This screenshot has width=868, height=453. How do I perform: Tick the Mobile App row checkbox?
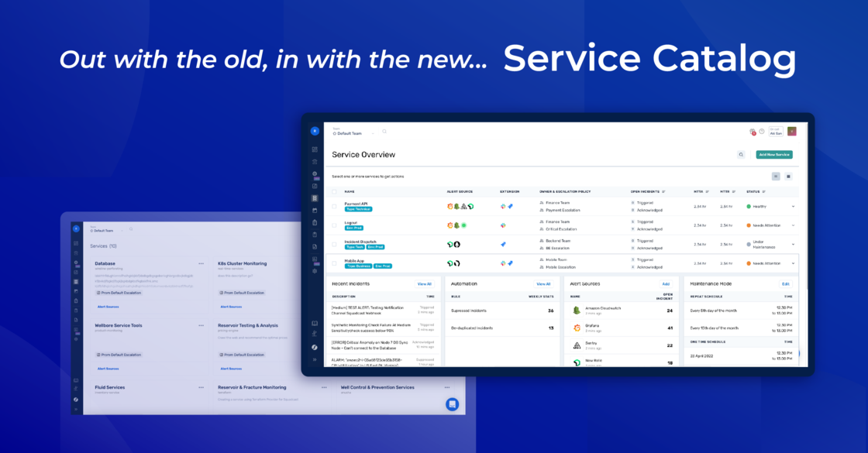(x=334, y=263)
